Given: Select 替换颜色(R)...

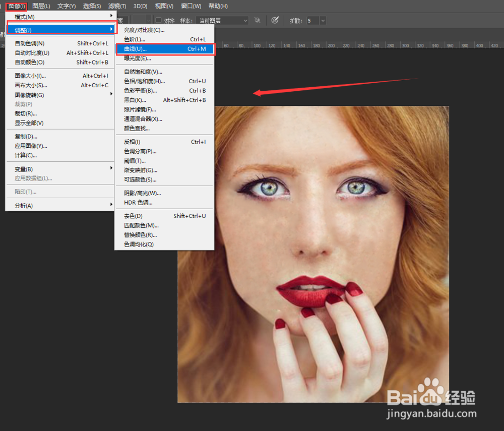Looking at the screenshot, I should pyautogui.click(x=165, y=235).
